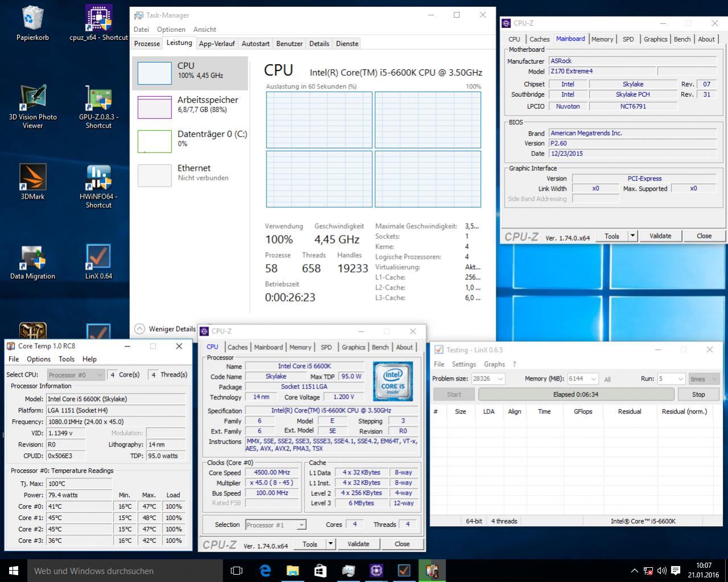Open LinX 0.64 desktop icon

click(x=98, y=262)
